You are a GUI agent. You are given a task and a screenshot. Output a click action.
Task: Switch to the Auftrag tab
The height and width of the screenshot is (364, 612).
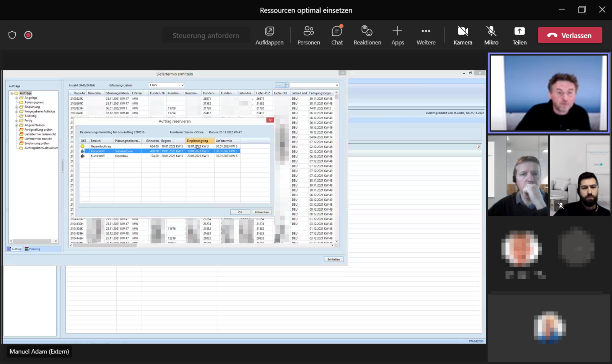[x=15, y=249]
